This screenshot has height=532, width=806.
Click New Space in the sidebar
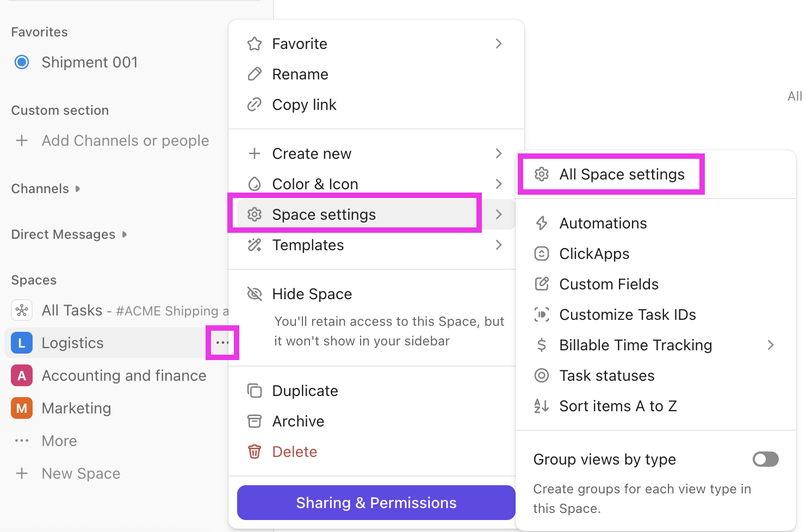click(81, 473)
